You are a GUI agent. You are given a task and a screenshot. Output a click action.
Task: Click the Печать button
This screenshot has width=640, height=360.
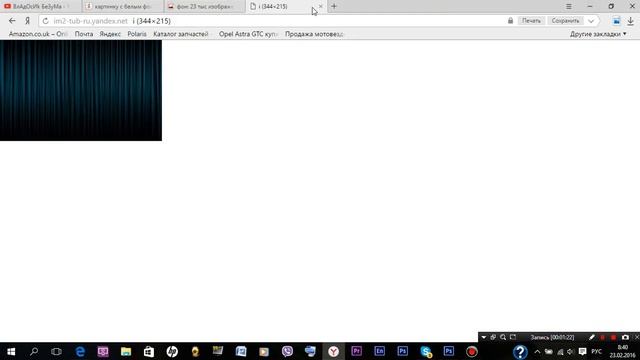pyautogui.click(x=531, y=20)
